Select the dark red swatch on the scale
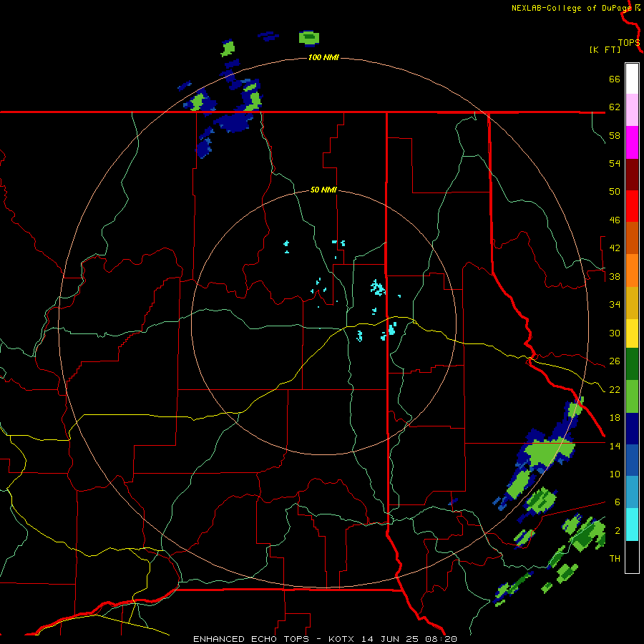Image resolution: width=644 pixels, height=644 pixels. click(632, 175)
